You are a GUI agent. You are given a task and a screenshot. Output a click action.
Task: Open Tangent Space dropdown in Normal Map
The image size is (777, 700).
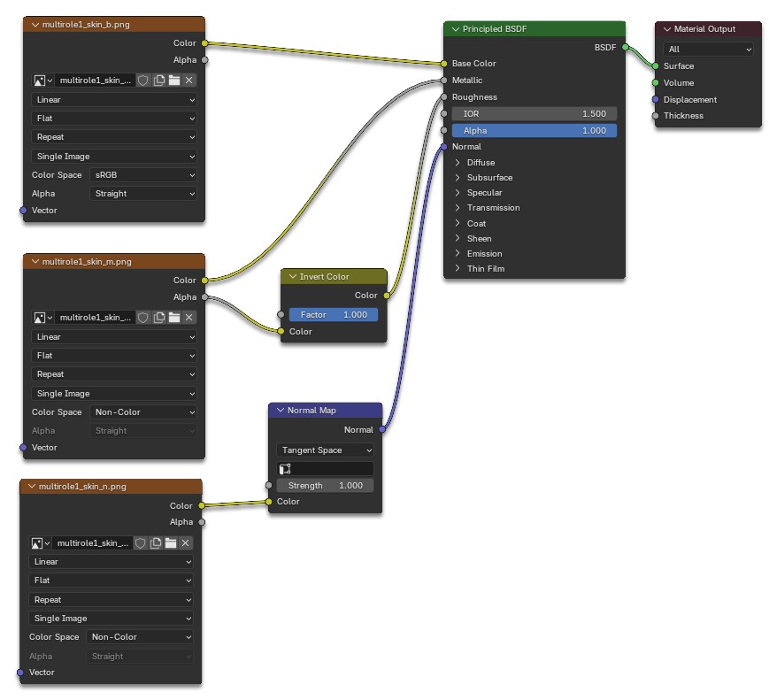click(325, 450)
